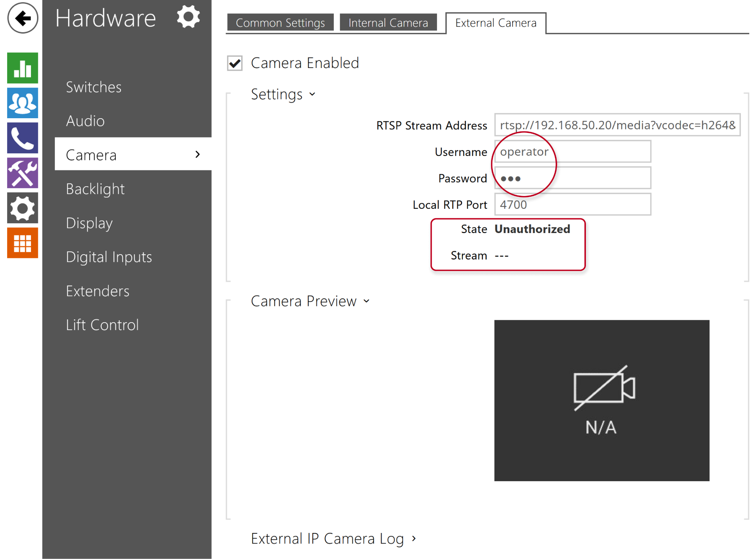Open the purple Hardware tools icon
The height and width of the screenshot is (559, 756).
(23, 173)
